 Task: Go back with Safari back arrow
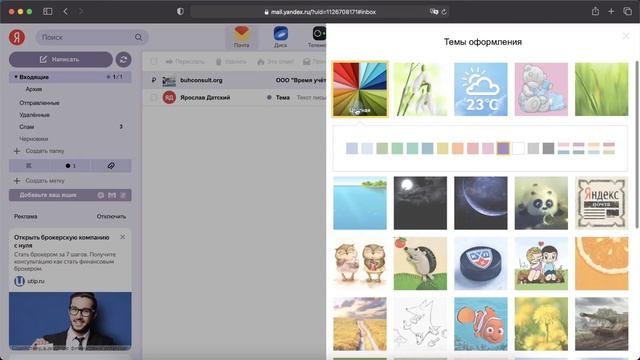pos(66,11)
